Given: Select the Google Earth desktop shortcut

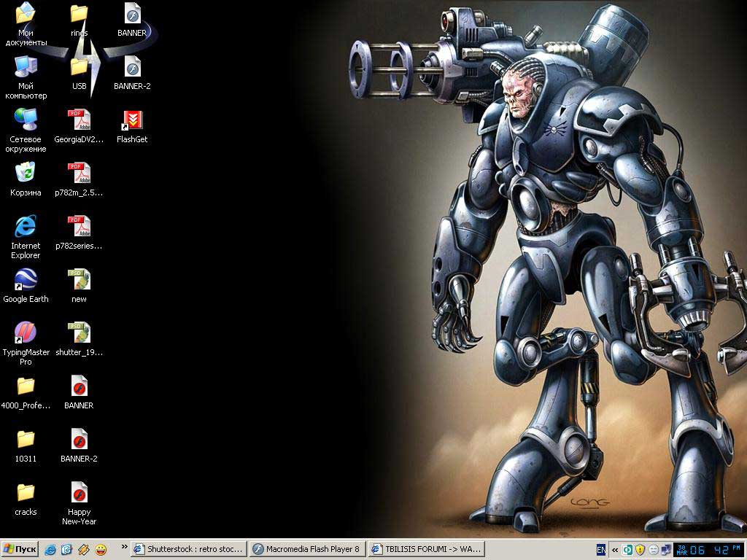Looking at the screenshot, I should (x=26, y=285).
